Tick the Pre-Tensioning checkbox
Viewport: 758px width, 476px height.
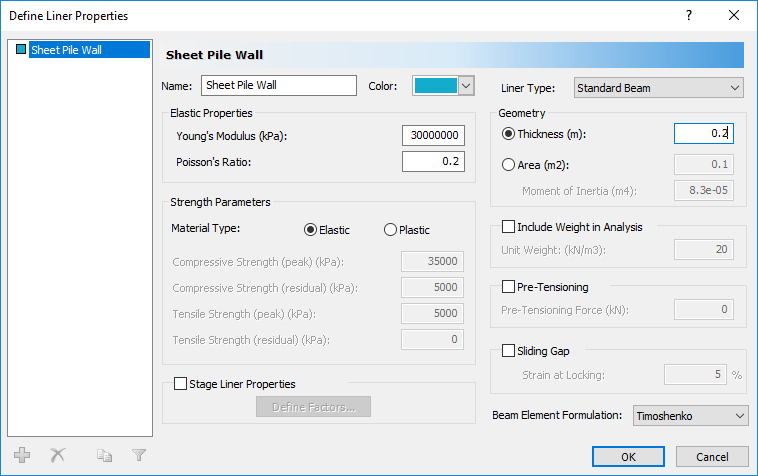pyautogui.click(x=509, y=288)
